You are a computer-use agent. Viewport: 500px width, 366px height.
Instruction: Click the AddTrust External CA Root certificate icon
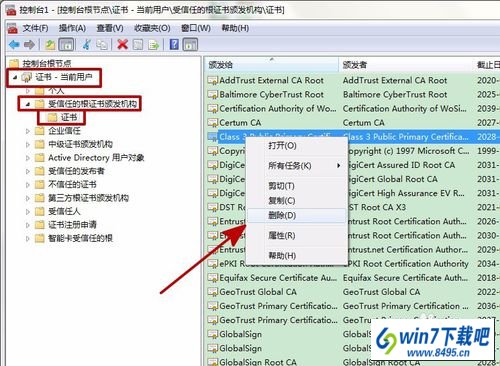(x=212, y=80)
